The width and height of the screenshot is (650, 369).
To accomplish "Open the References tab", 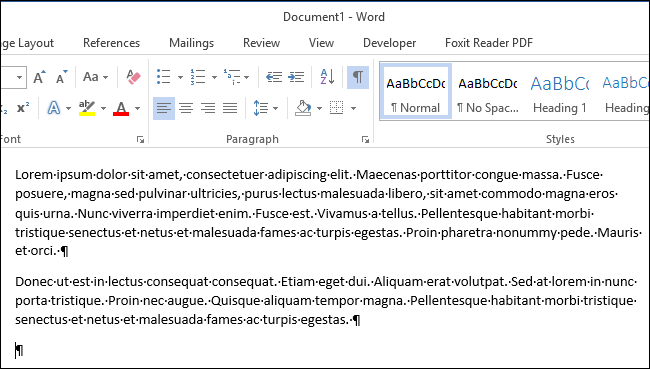I will 112,43.
